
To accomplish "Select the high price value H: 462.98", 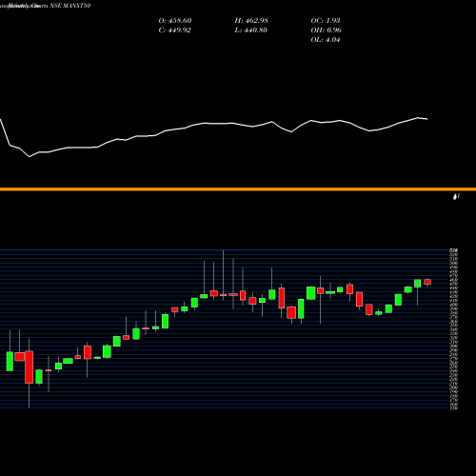I will coord(251,21).
